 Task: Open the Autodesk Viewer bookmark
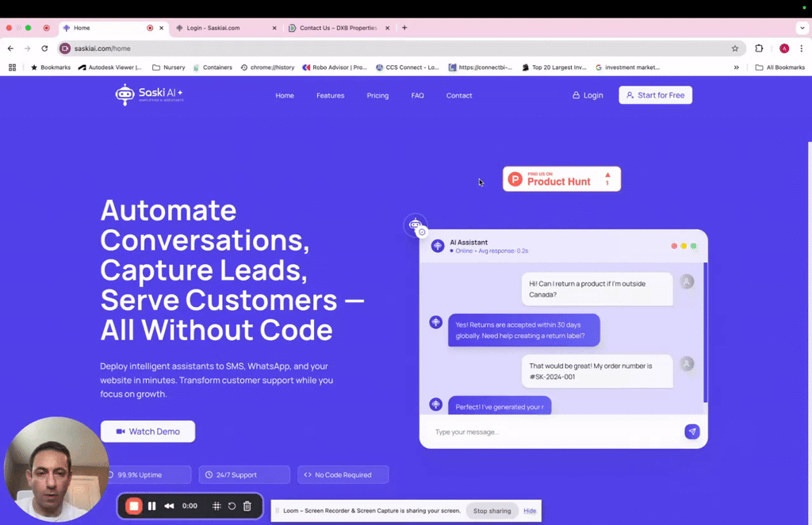(109, 67)
